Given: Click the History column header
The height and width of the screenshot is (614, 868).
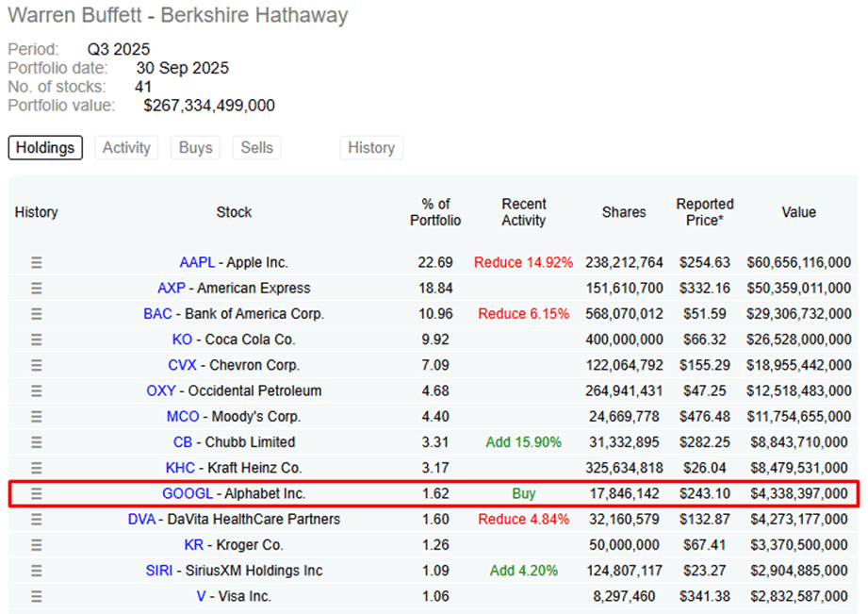Looking at the screenshot, I should point(37,212).
